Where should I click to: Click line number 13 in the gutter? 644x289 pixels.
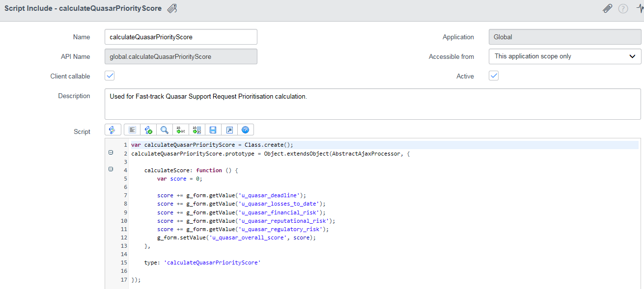pyautogui.click(x=124, y=246)
